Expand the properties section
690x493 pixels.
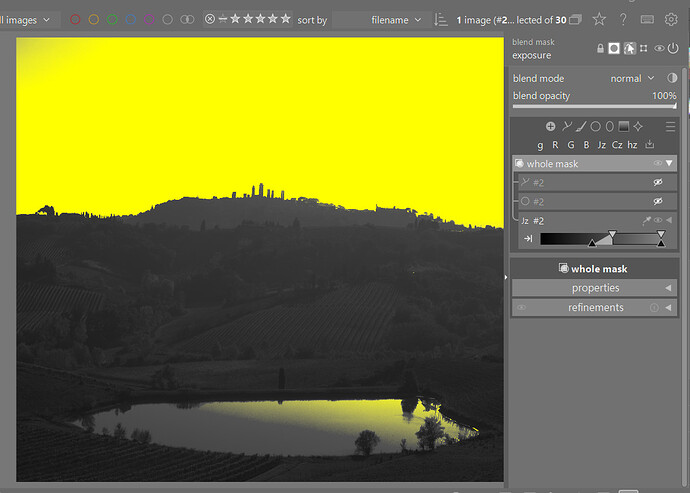[x=595, y=288]
